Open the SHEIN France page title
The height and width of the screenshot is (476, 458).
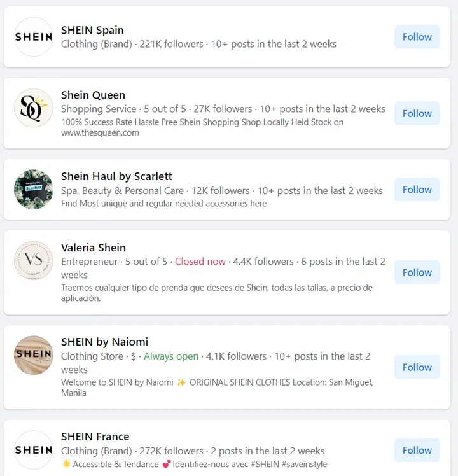[95, 437]
